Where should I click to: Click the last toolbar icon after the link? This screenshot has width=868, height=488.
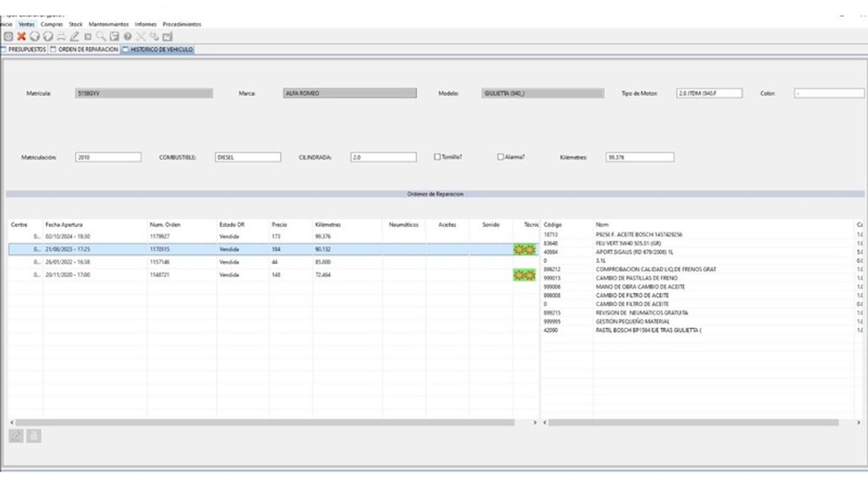[167, 37]
